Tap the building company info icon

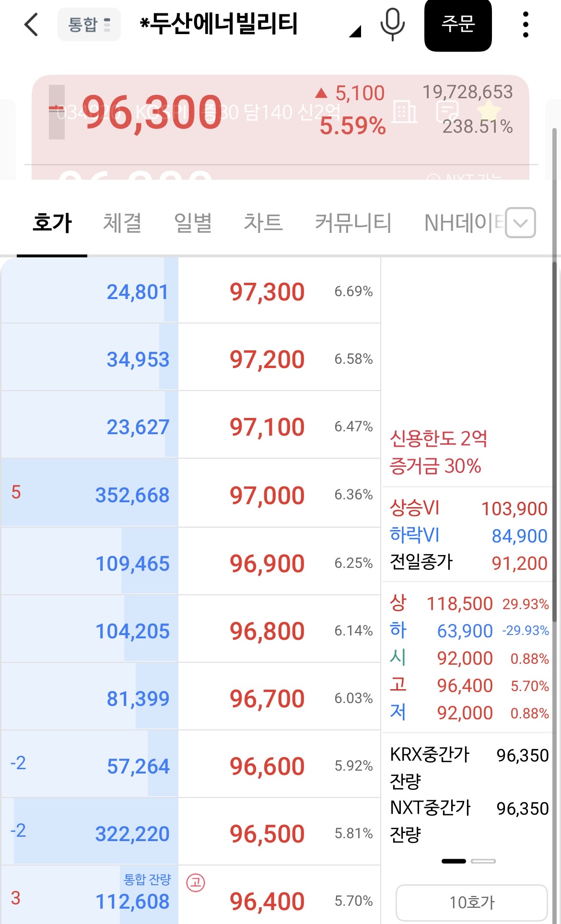405,112
